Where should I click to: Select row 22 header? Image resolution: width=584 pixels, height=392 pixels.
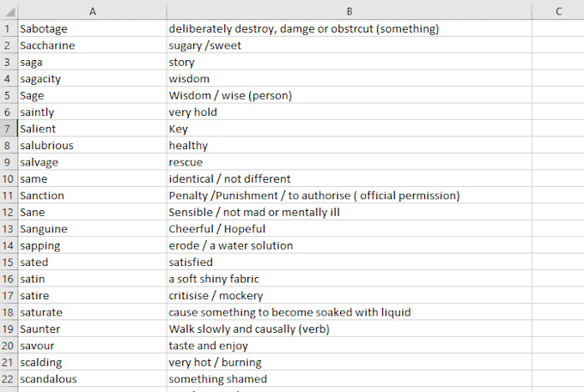pos(7,379)
